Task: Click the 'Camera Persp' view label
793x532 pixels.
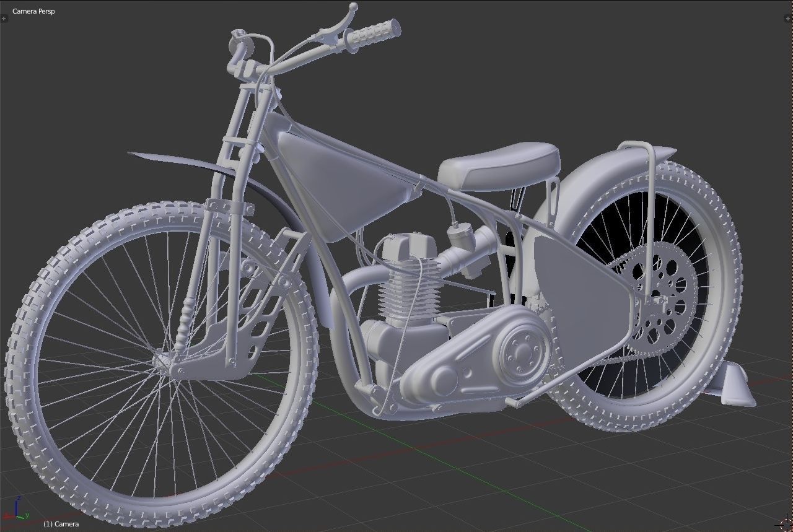Action: (33, 11)
